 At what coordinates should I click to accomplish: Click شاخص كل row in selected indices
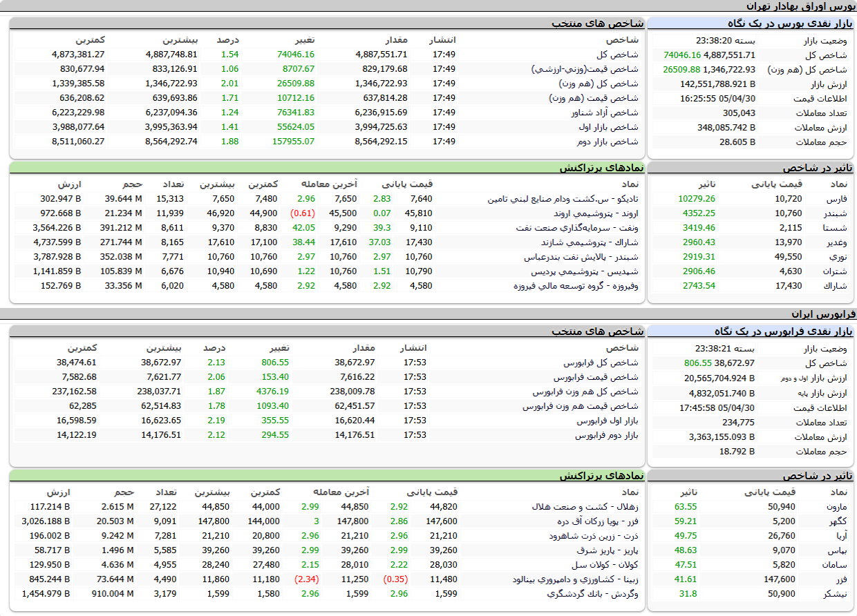tap(328, 54)
